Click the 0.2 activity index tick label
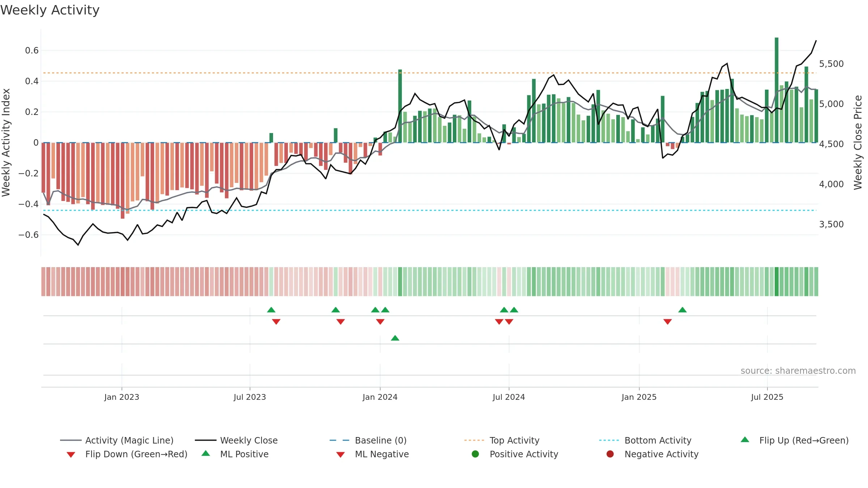868x488 pixels. pyautogui.click(x=32, y=112)
